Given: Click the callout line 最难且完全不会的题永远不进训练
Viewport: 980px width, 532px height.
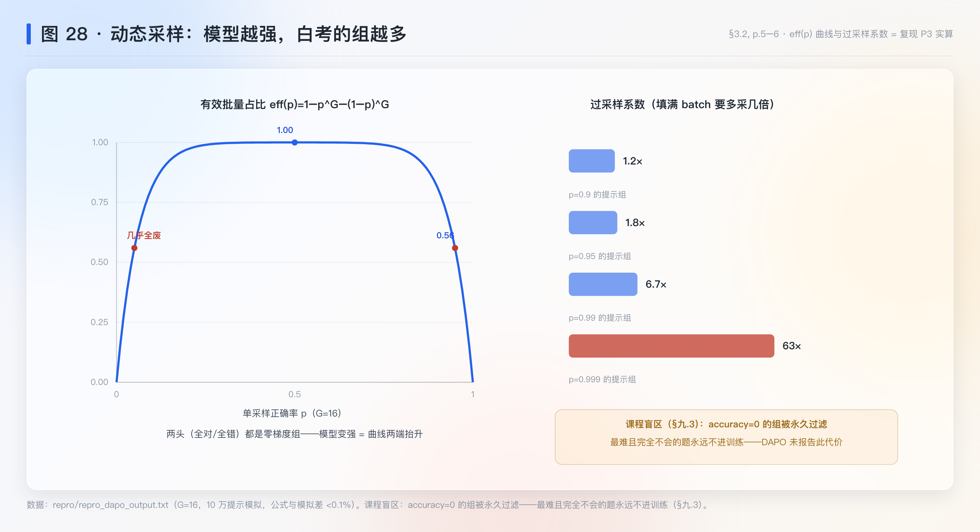Looking at the screenshot, I should pyautogui.click(x=726, y=442).
